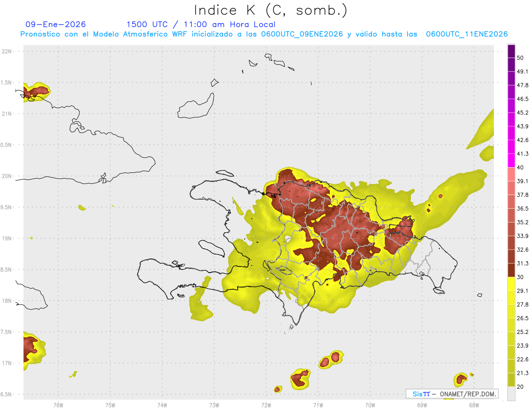Click the colorbar value label '42.6'
Screen dimensions: 532x411
pyautogui.click(x=522, y=140)
